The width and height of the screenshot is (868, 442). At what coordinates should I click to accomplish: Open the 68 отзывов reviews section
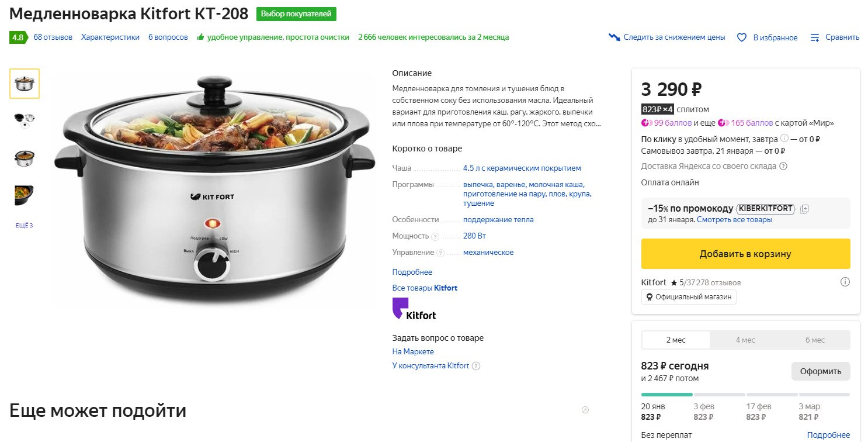(x=53, y=37)
